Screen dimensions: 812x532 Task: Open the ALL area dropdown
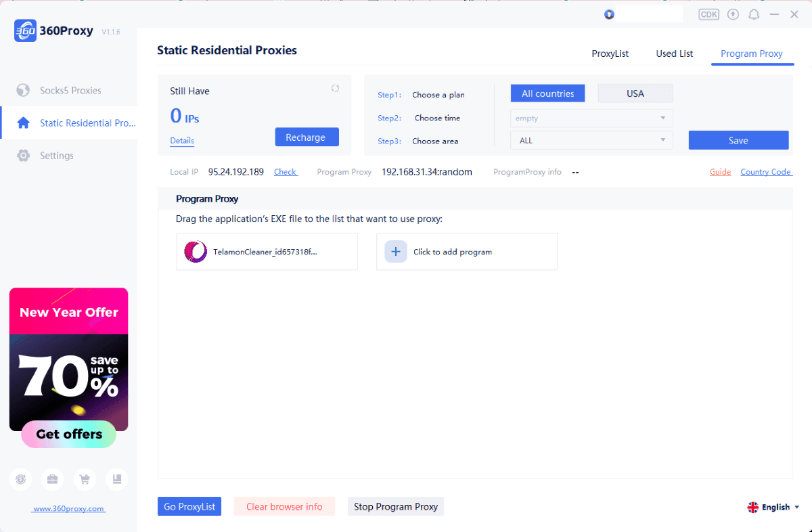pyautogui.click(x=591, y=141)
